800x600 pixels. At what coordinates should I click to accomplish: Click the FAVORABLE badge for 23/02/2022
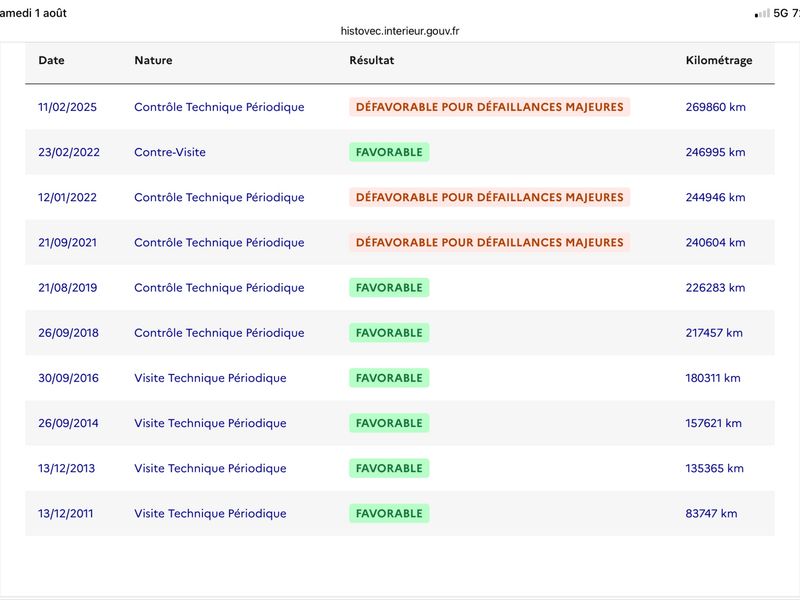389,152
